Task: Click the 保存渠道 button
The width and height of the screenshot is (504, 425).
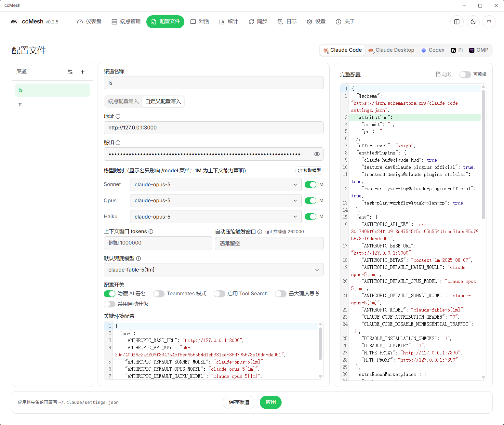Action: (x=239, y=403)
